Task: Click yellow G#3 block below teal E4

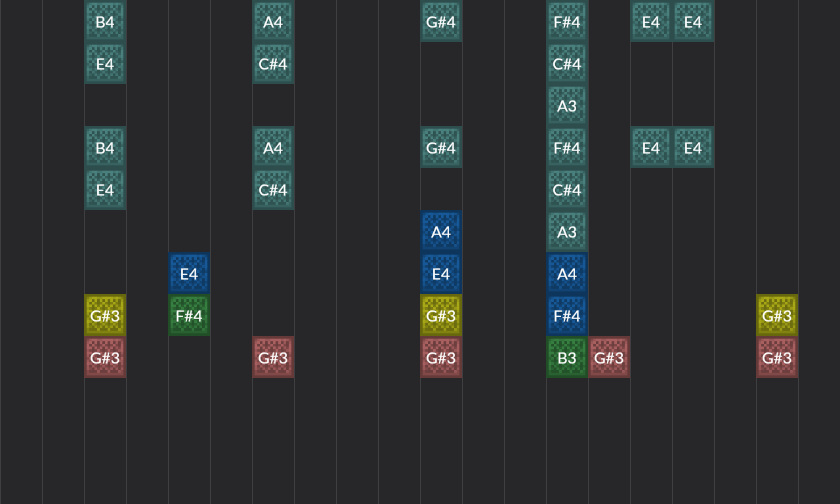Action: [x=105, y=316]
